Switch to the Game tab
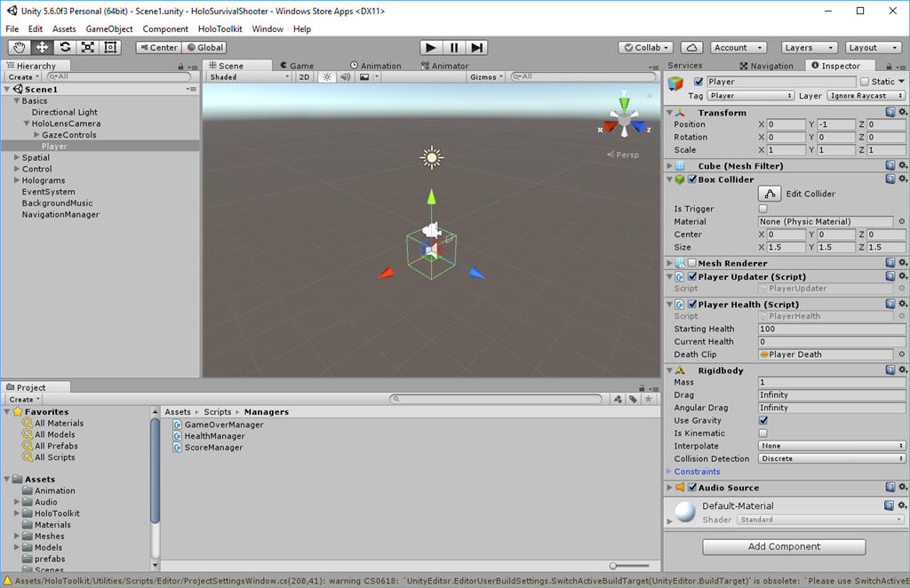 click(x=297, y=66)
